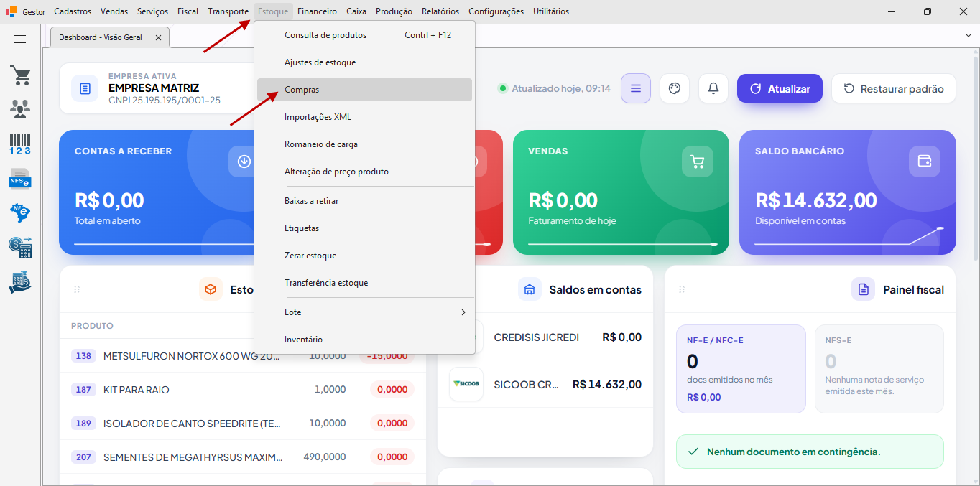Open the Financeiro menu
The height and width of the screenshot is (486, 980).
(317, 11)
